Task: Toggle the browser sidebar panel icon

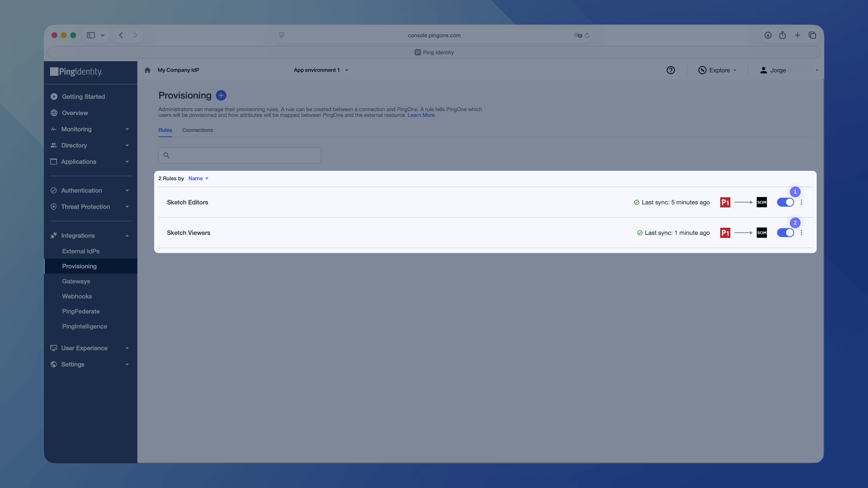Action: pos(91,35)
